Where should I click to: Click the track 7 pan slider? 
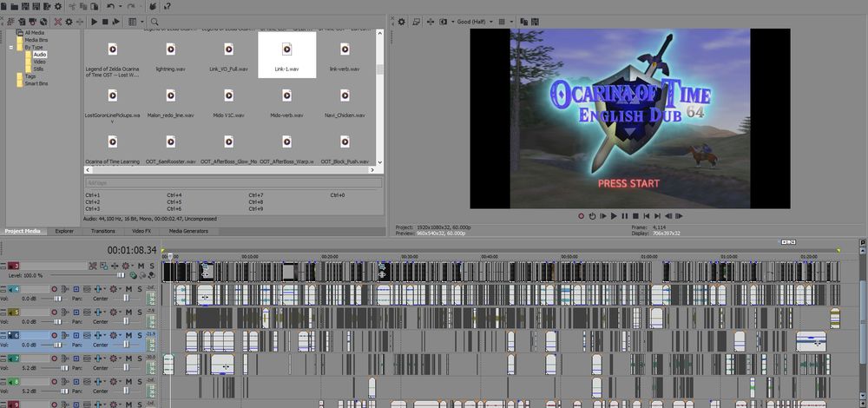pos(127,368)
